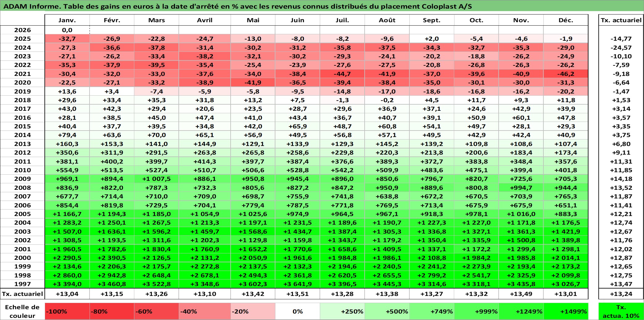The image size is (644, 320).
Task: Select the value +43,0 in 2017 Janv.
Action: [67, 109]
